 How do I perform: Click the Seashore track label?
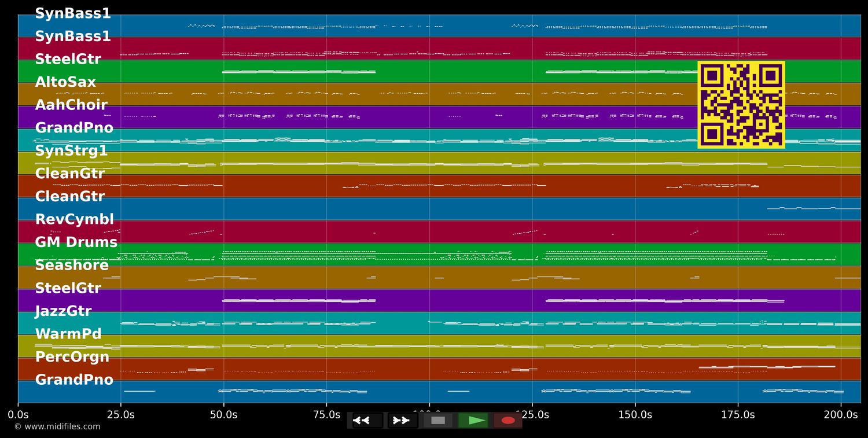[x=72, y=265]
